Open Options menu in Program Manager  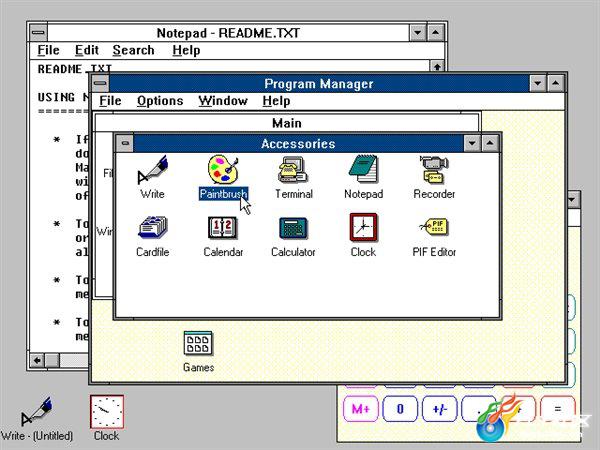tap(160, 101)
